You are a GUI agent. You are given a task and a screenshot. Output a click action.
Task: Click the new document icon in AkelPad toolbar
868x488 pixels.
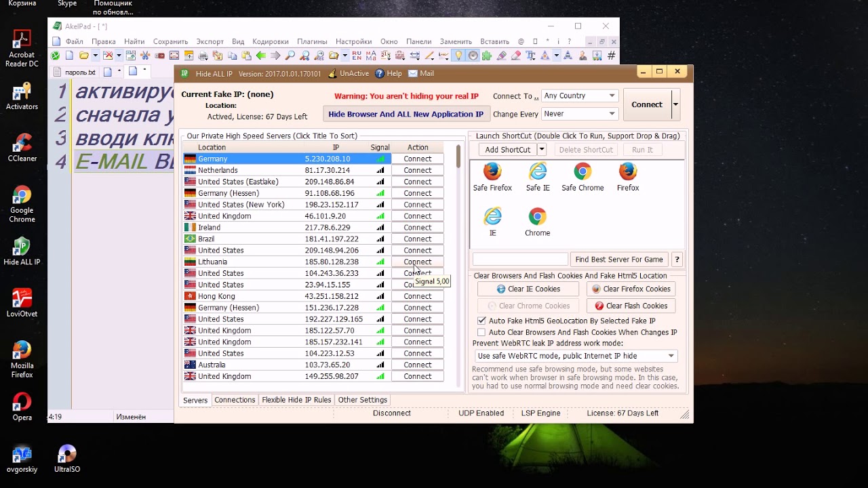69,56
